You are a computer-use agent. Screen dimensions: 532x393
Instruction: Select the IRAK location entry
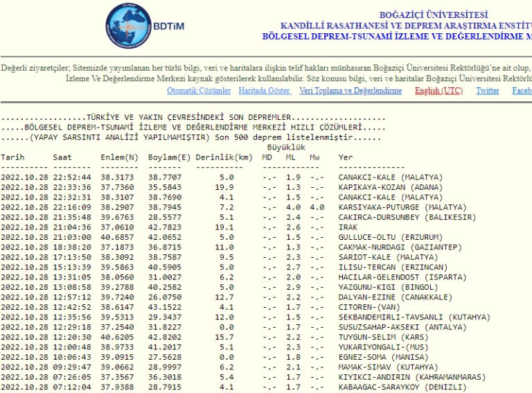348,227
